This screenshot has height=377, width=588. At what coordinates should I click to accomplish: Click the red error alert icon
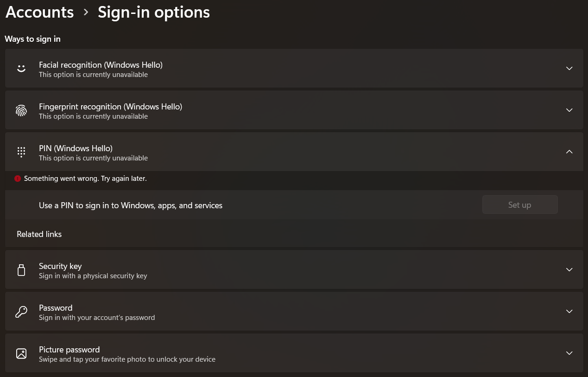tap(18, 179)
